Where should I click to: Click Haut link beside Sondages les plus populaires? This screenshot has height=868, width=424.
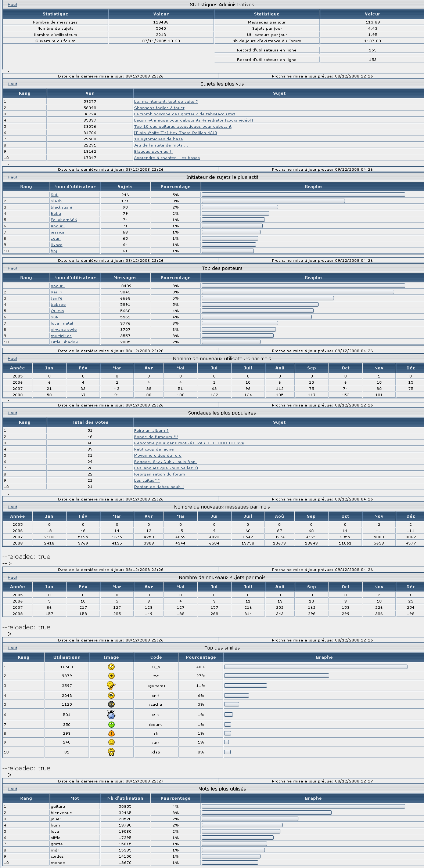click(12, 413)
